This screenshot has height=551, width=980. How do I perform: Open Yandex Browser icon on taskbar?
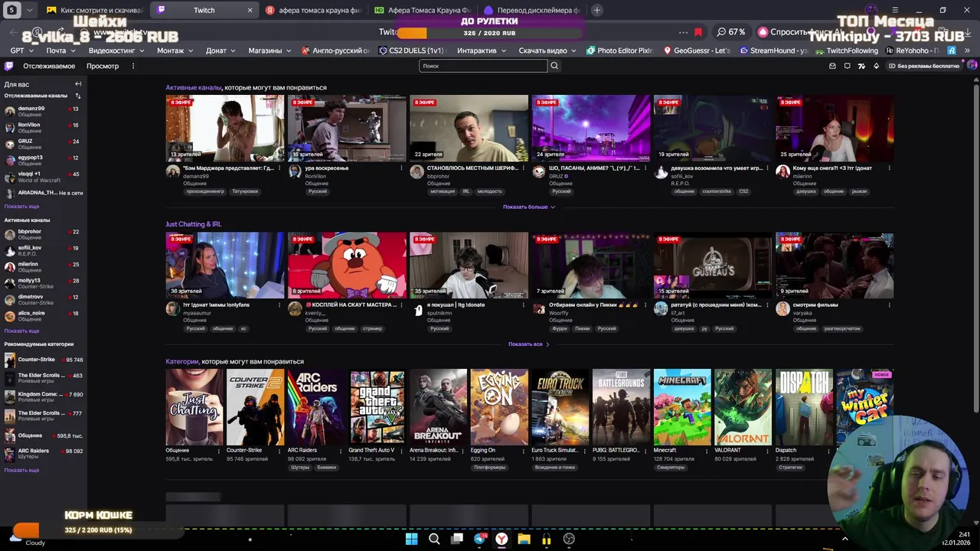(x=501, y=539)
